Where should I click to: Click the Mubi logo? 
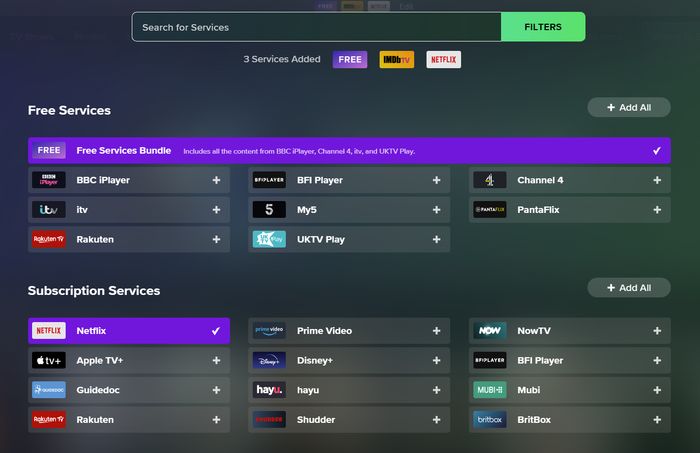490,390
